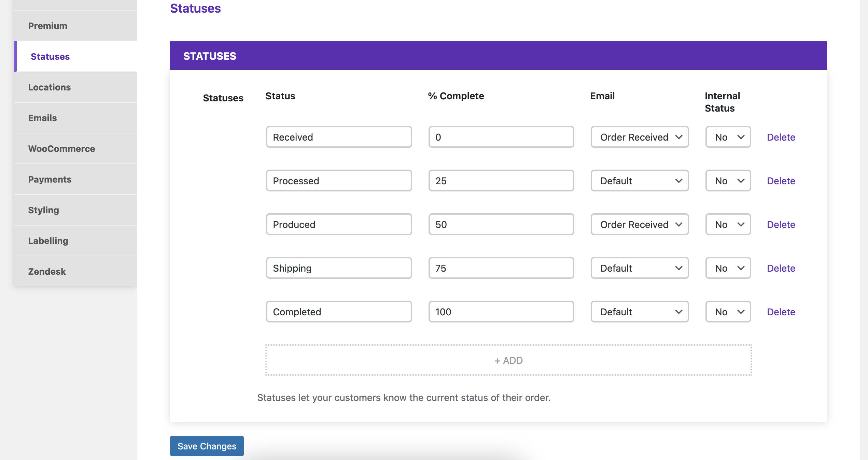Click the Produced status name field
The image size is (868, 460).
tap(338, 224)
